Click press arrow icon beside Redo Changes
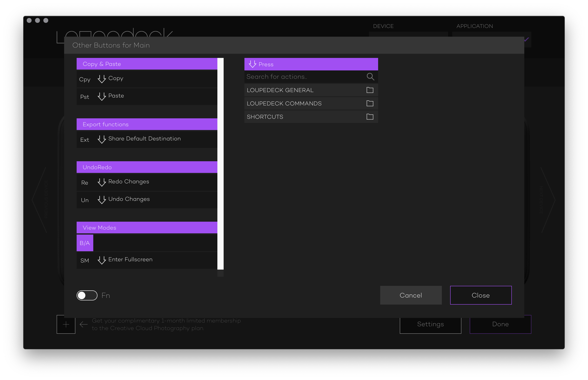Viewport: 588px width, 380px height. (102, 182)
